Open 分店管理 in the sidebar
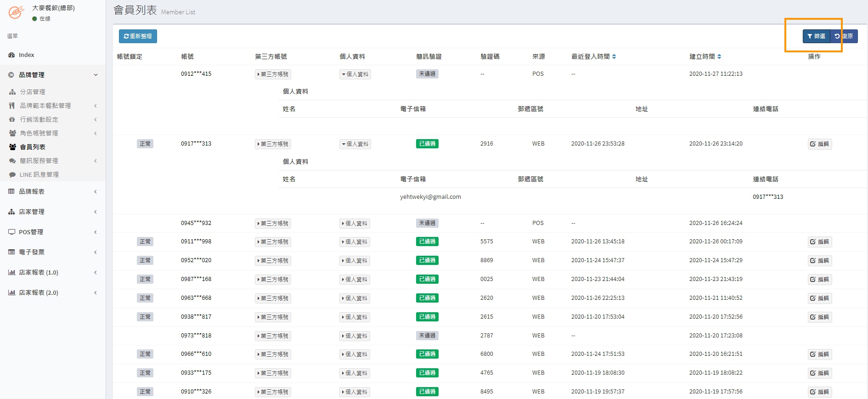Image resolution: width=868 pixels, height=399 pixels. [32, 92]
